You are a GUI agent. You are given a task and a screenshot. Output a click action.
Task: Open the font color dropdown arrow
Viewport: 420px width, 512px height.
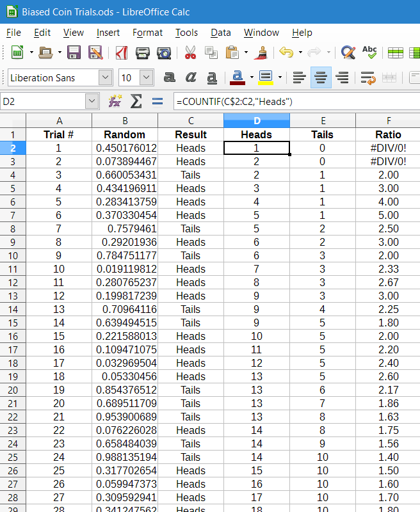(252, 77)
